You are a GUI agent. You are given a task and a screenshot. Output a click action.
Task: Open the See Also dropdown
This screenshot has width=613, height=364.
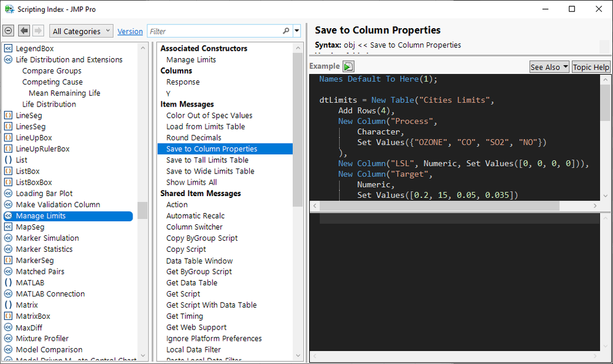[x=549, y=67]
